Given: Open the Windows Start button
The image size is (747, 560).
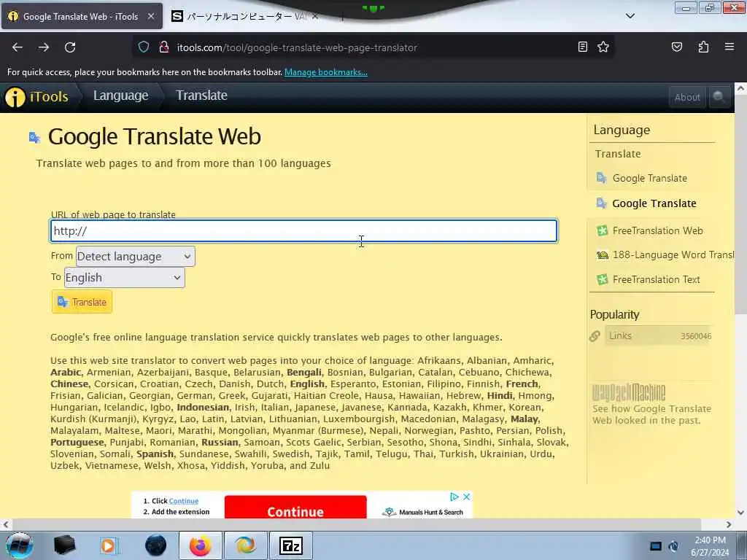Looking at the screenshot, I should (x=19, y=545).
